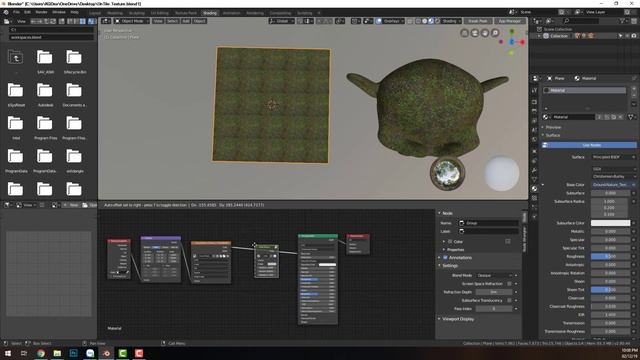The width and height of the screenshot is (640, 360).
Task: Click the material browse icon next to Material name
Action: pos(546,117)
